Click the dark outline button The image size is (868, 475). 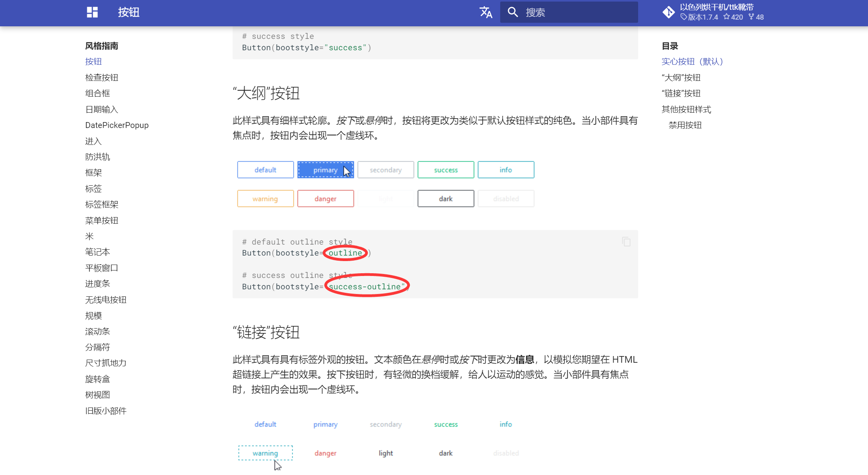(x=446, y=199)
